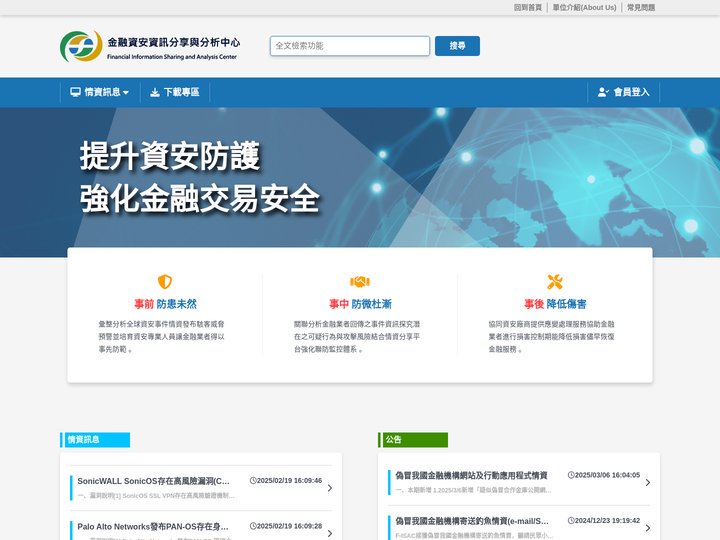Viewport: 720px width, 540px height.
Task: Click the monitor icon beside 情資訊息
Action: (x=75, y=92)
